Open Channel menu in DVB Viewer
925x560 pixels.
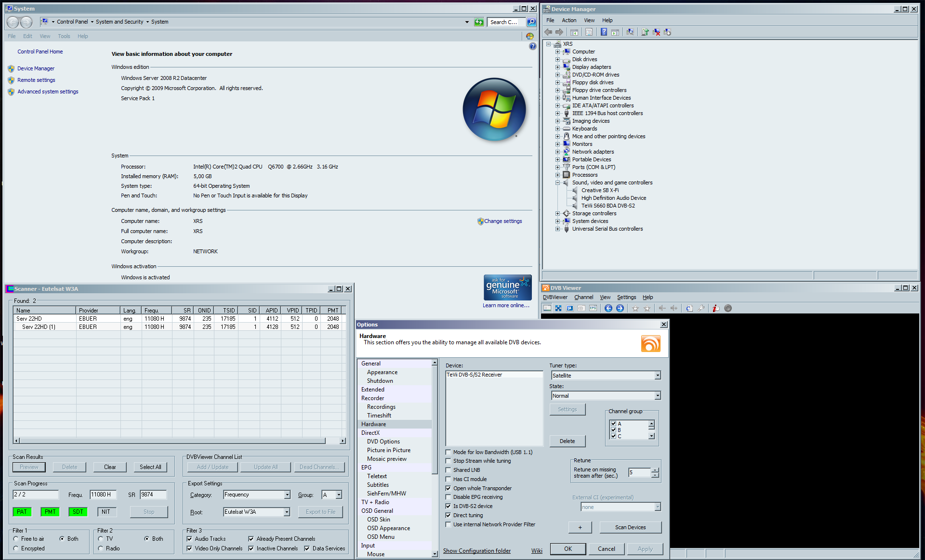583,298
